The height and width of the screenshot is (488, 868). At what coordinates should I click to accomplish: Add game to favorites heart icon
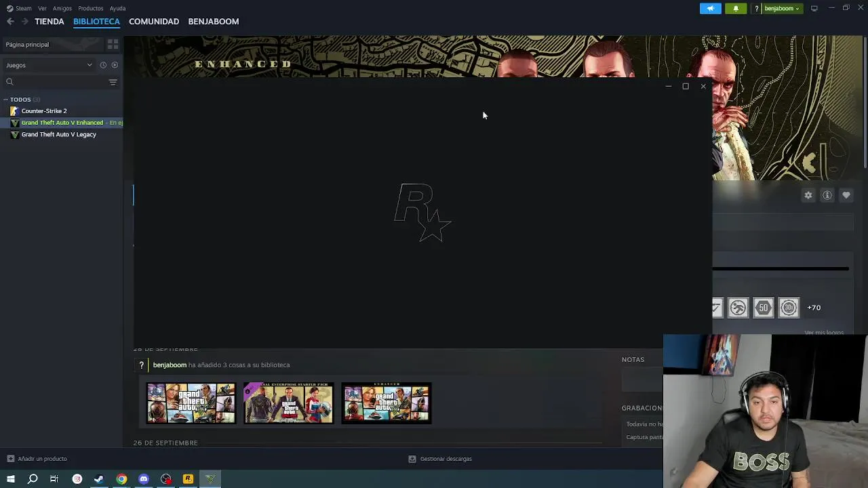click(x=846, y=195)
